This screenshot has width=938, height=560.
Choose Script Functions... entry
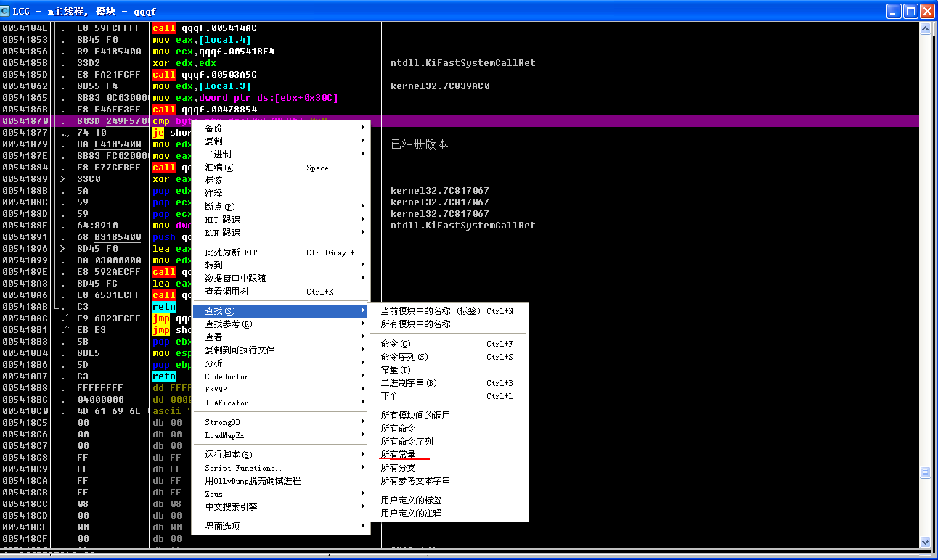281,467
